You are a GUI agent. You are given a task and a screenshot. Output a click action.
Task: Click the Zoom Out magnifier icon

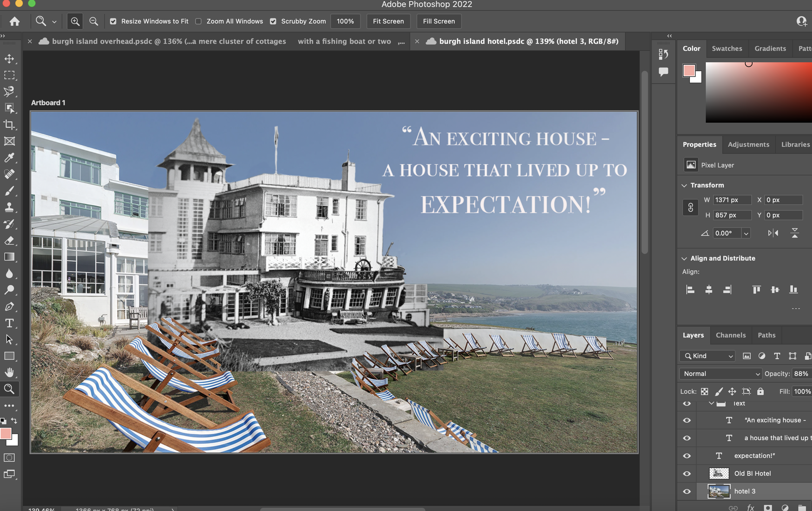coord(93,21)
